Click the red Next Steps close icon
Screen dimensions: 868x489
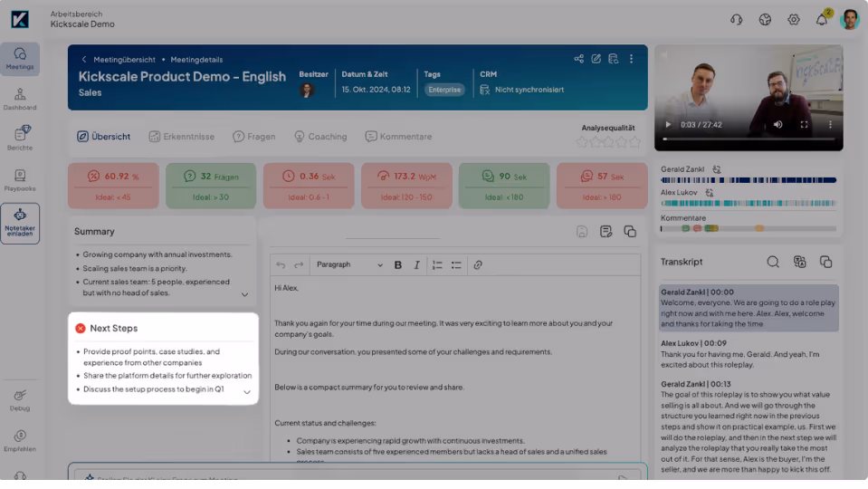tap(81, 329)
